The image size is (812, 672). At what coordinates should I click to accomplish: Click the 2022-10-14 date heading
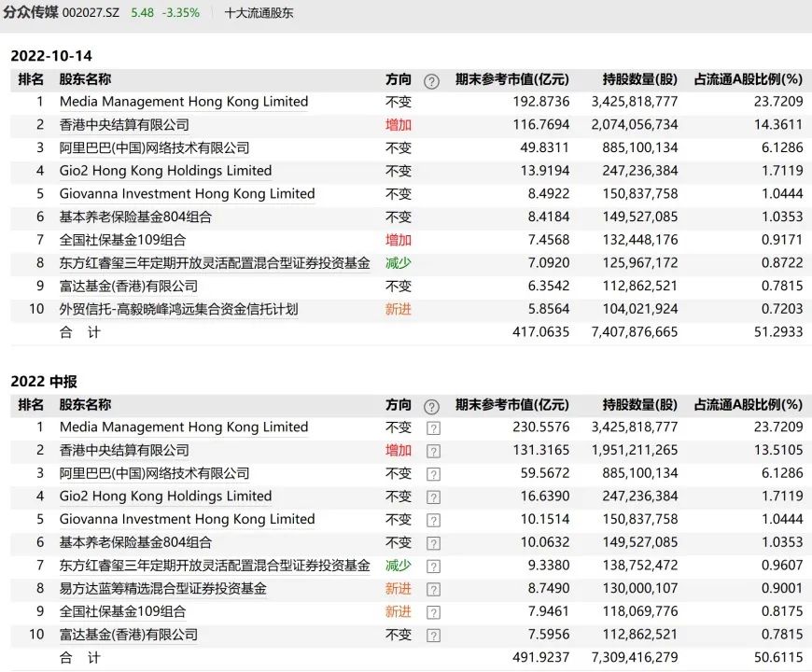(x=51, y=56)
